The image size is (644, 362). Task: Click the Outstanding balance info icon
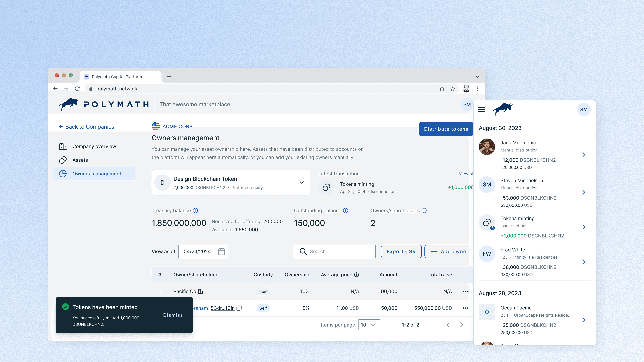[346, 211]
